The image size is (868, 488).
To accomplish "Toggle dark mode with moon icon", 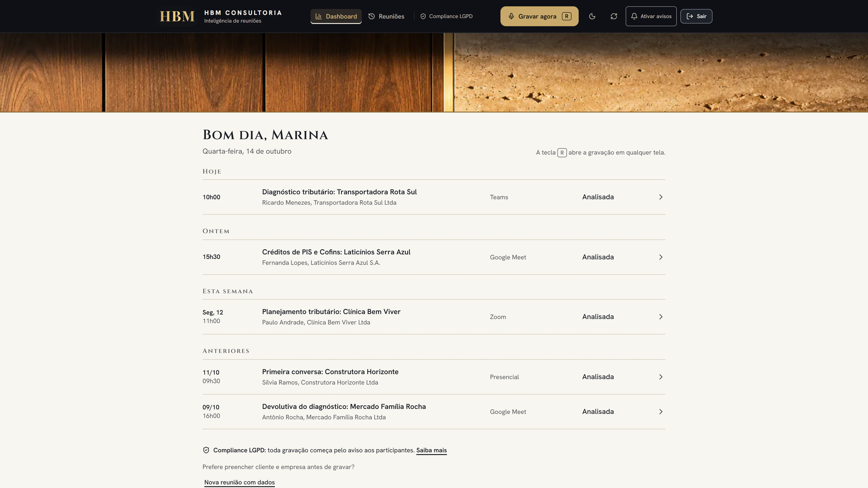I will (592, 16).
